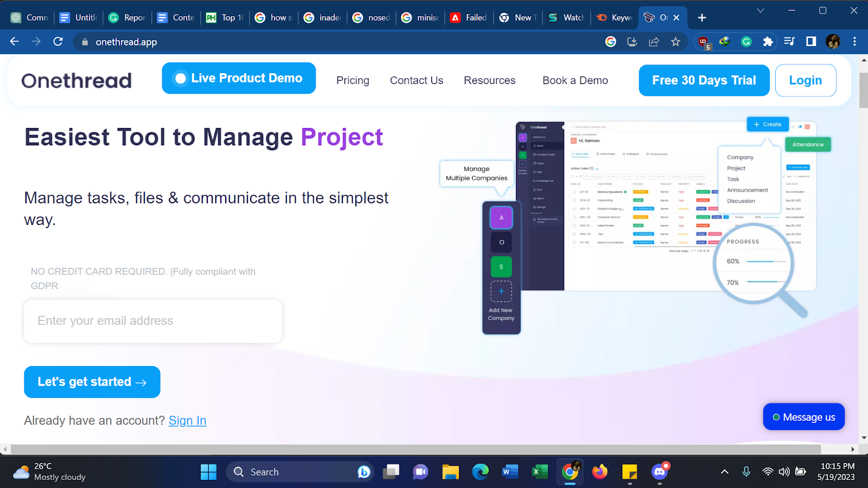
Task: Open the Windows Start menu
Action: click(x=208, y=472)
